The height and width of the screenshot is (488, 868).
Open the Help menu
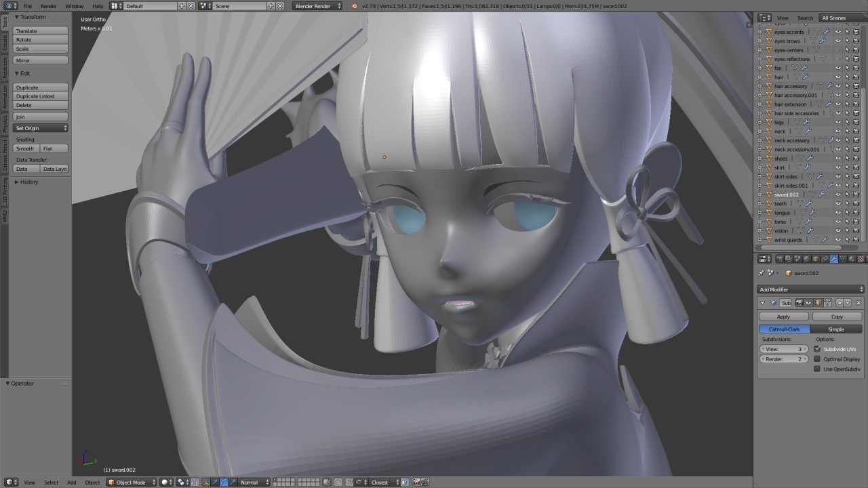click(x=98, y=6)
